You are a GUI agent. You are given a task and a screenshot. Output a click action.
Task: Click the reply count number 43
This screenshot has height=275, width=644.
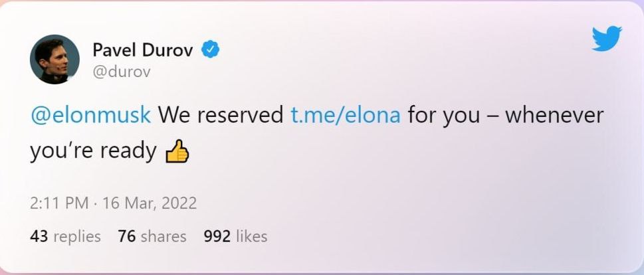38,236
